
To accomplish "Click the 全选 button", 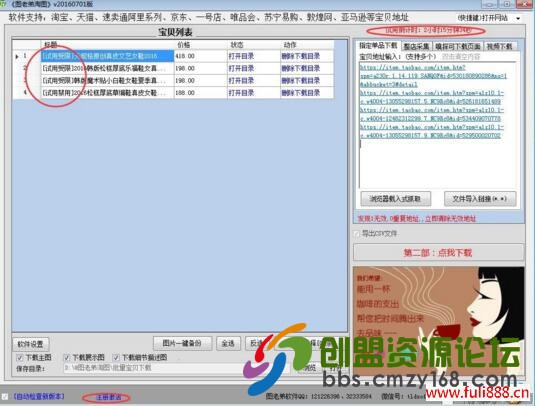I will tap(228, 343).
